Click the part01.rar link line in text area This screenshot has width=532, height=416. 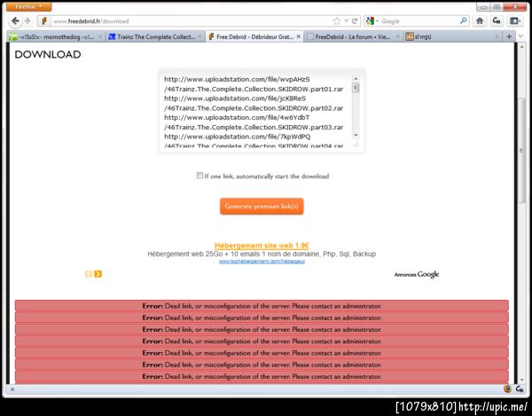(254, 89)
